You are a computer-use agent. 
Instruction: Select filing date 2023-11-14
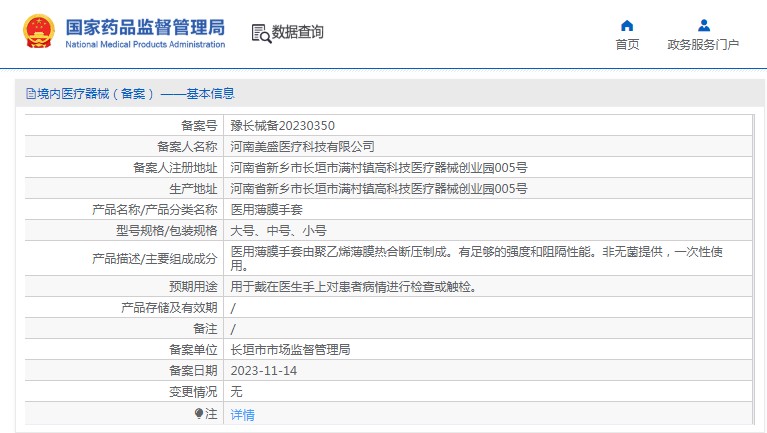click(264, 371)
